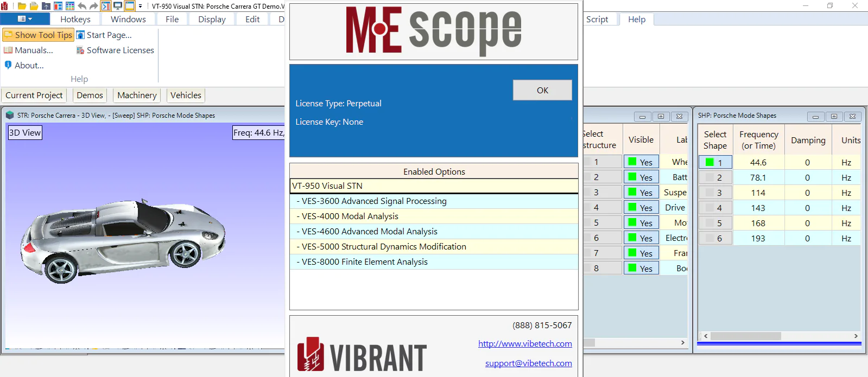Click the monitor display toolbar icon
This screenshot has height=377, width=868.
[118, 6]
